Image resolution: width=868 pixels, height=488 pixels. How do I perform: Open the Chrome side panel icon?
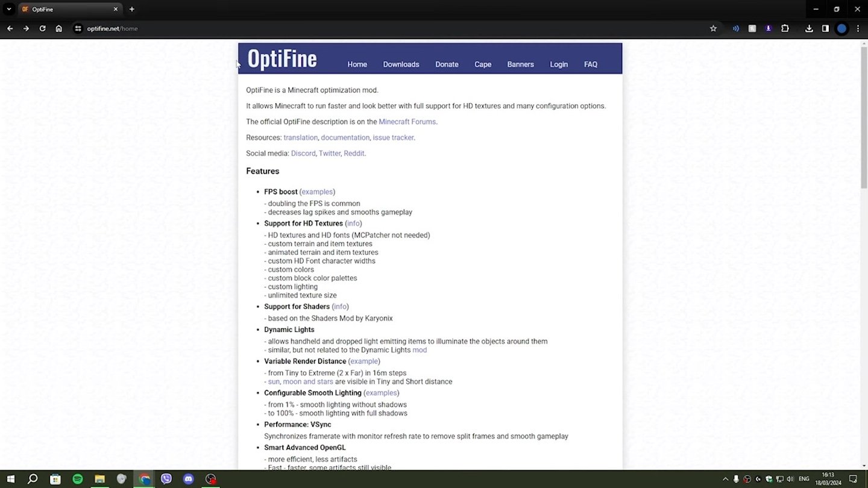[825, 28]
